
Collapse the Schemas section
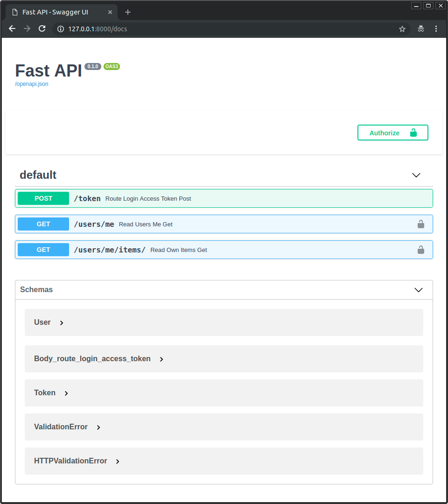point(418,290)
